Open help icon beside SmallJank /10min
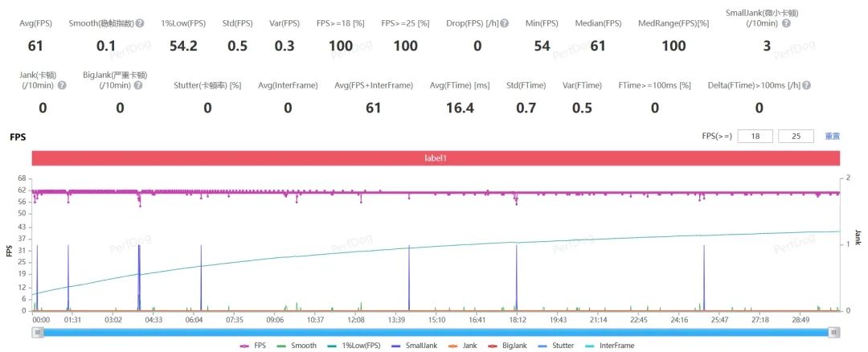Viewport: 868px width, 352px height. (787, 23)
